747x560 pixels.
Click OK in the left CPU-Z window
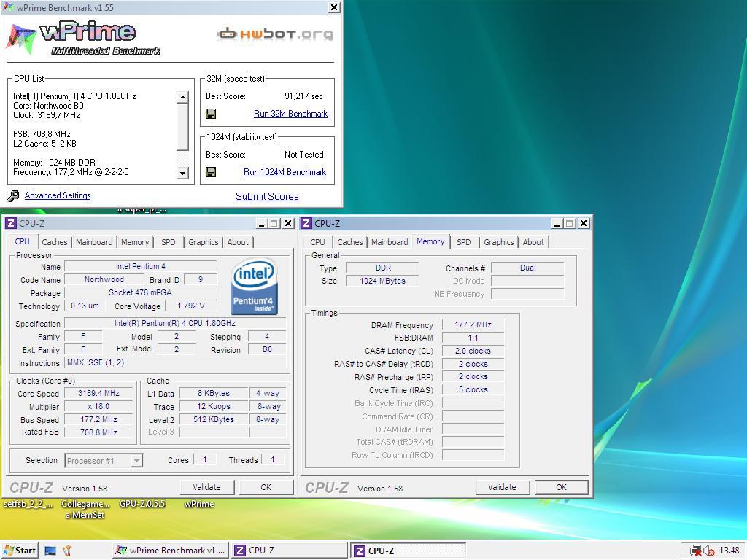click(x=266, y=487)
